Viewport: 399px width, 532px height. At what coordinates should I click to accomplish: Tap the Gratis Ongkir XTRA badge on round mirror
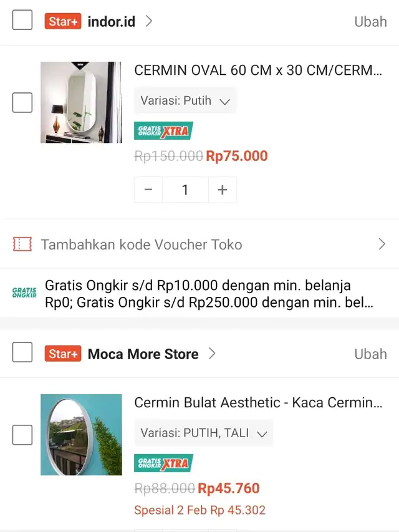[163, 463]
